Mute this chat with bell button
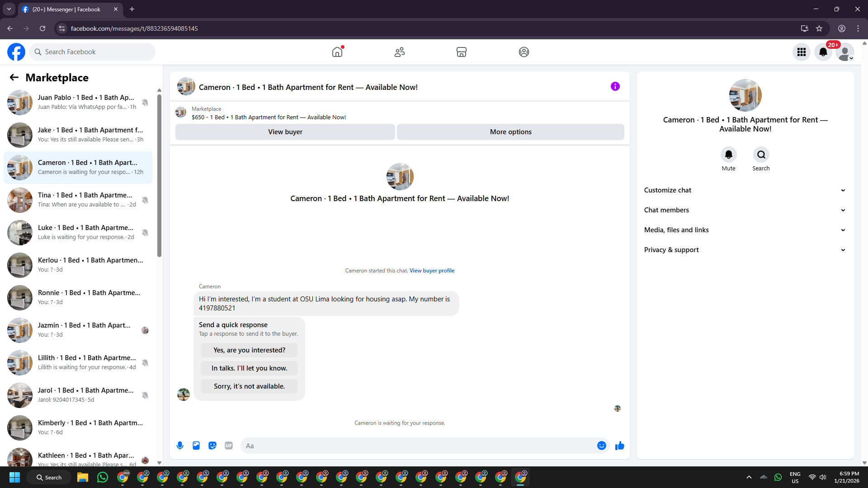The height and width of the screenshot is (488, 868). [728, 155]
